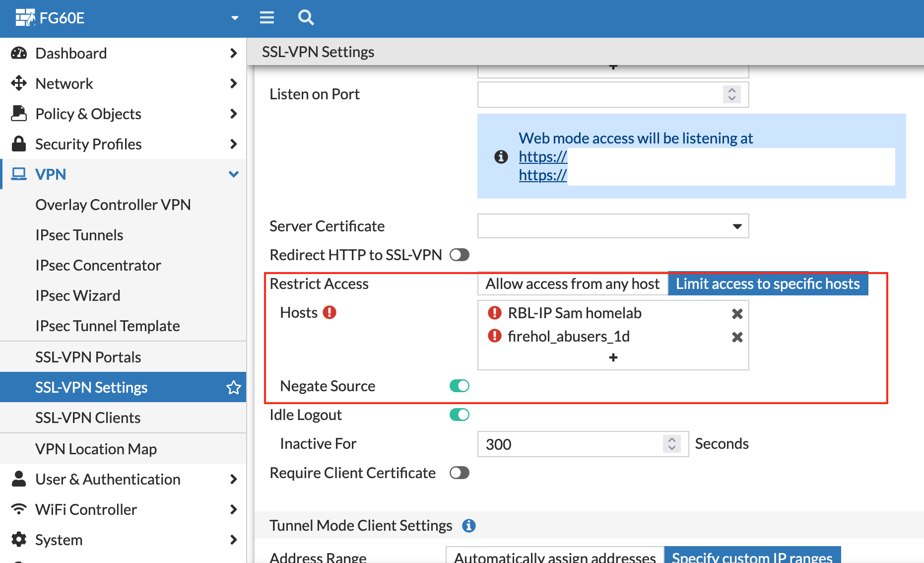Select Allow access from any host
The width and height of the screenshot is (924, 563).
click(x=572, y=283)
